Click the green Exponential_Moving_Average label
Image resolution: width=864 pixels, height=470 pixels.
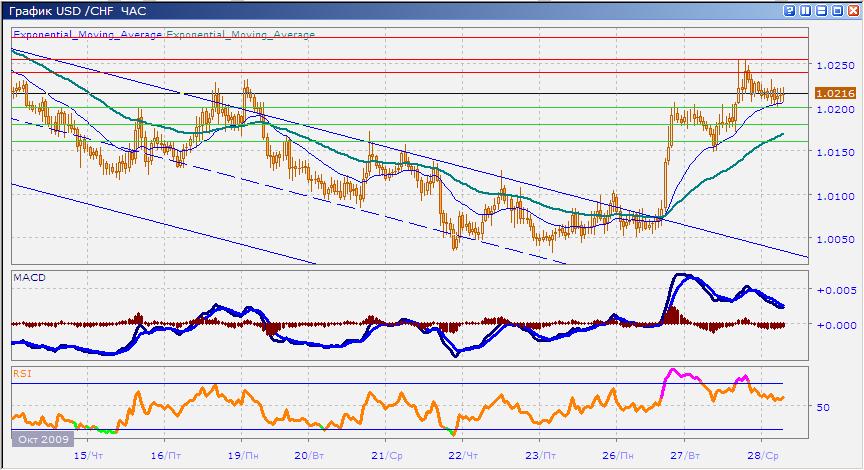[x=240, y=34]
